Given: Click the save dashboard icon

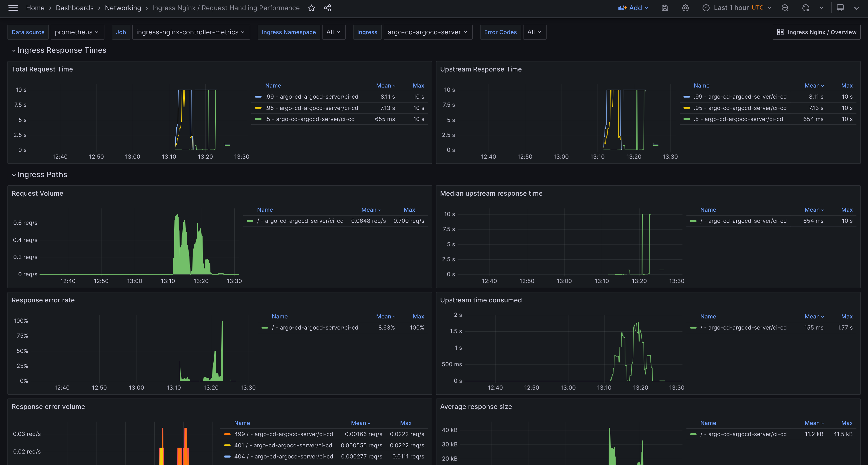Looking at the screenshot, I should (x=665, y=8).
